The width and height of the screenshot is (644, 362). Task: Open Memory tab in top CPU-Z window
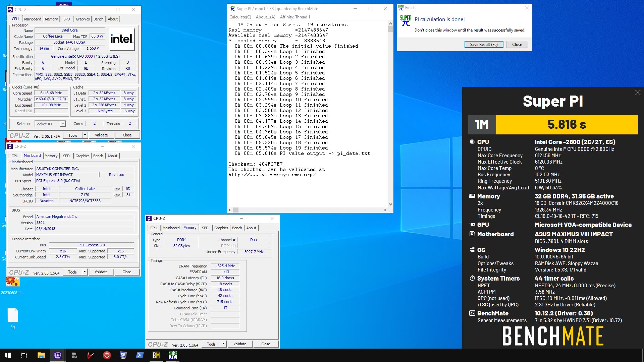pyautogui.click(x=51, y=19)
